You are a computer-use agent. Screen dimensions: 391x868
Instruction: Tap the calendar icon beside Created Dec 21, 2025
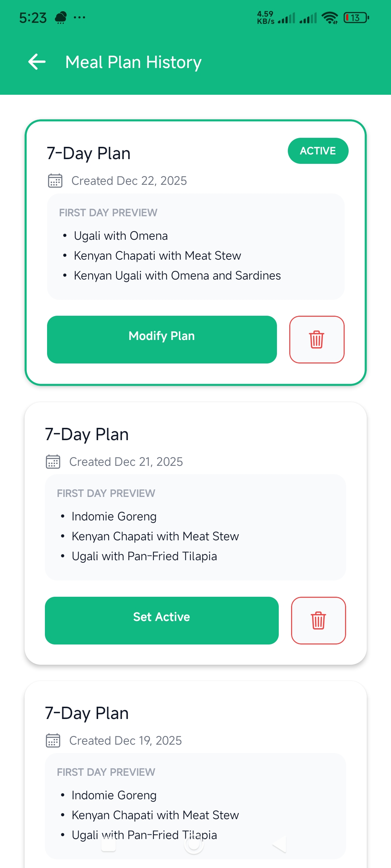click(x=53, y=461)
